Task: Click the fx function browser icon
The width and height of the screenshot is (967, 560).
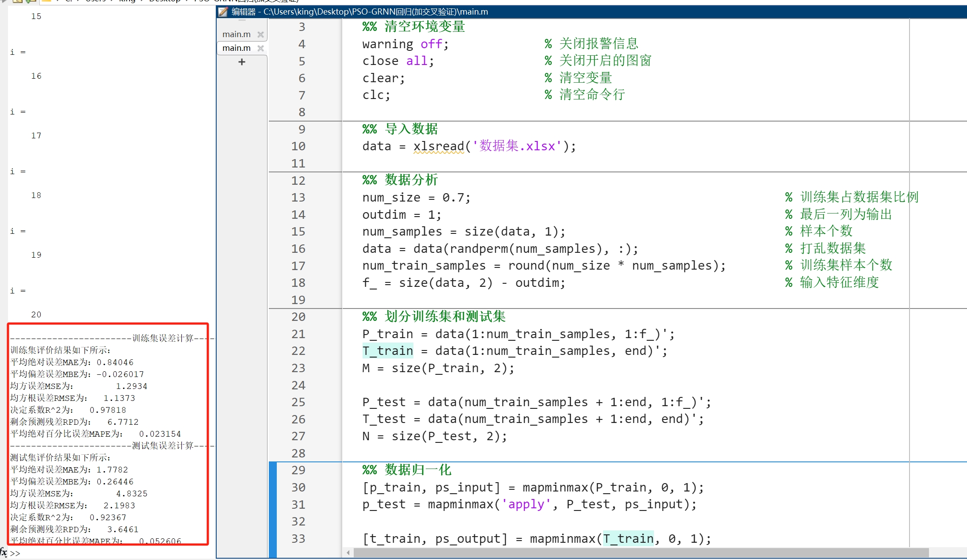Action: tap(4, 552)
